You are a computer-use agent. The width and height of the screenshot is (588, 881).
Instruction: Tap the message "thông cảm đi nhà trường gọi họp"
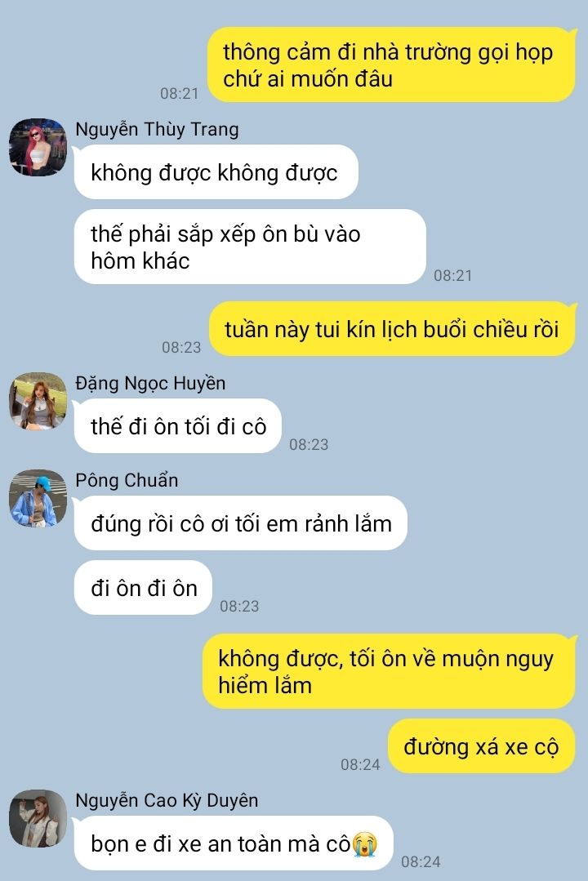[392, 65]
